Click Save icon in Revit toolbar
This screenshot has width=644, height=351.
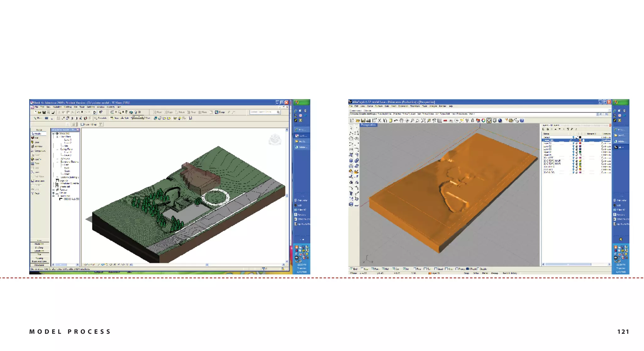(x=44, y=112)
